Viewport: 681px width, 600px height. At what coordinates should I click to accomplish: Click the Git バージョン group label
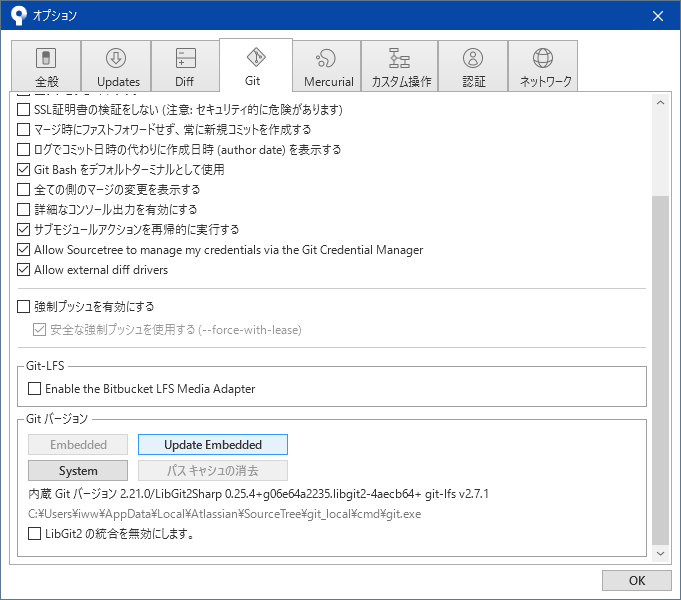tap(57, 419)
